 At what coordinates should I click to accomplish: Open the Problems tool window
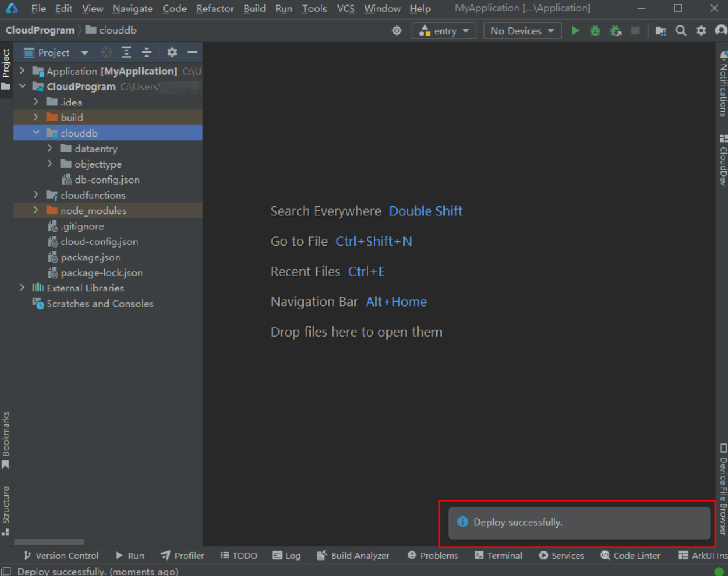pos(433,556)
